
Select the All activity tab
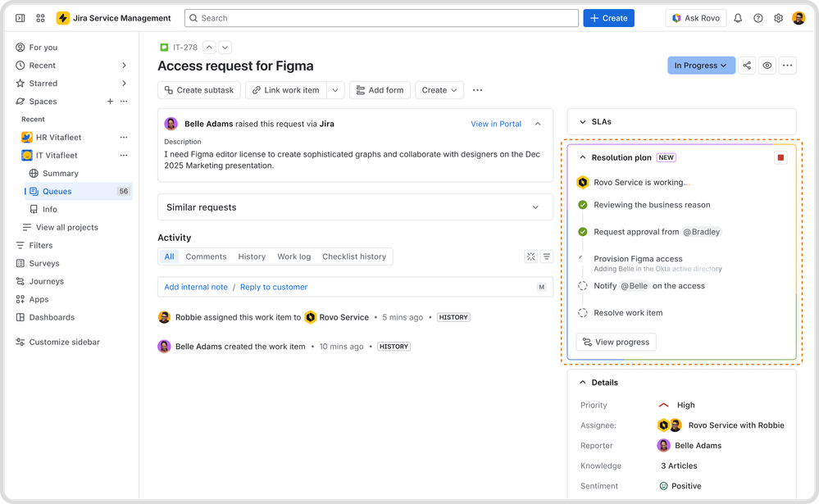tap(169, 257)
